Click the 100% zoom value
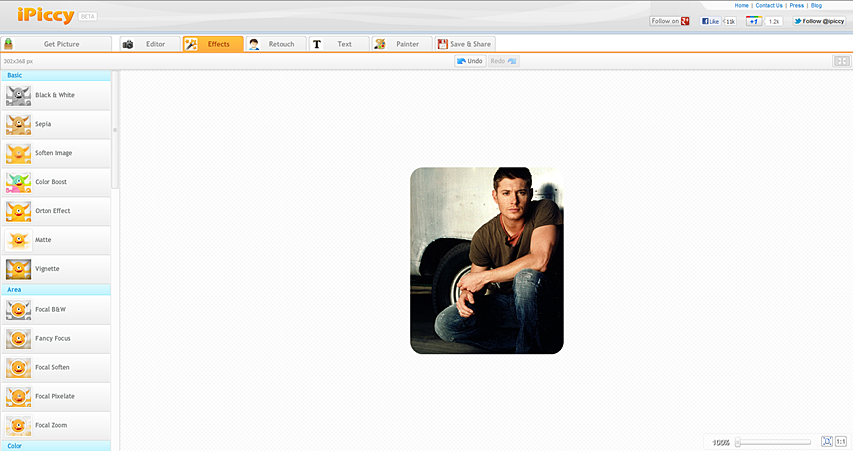This screenshot has height=451, width=853. click(x=721, y=443)
